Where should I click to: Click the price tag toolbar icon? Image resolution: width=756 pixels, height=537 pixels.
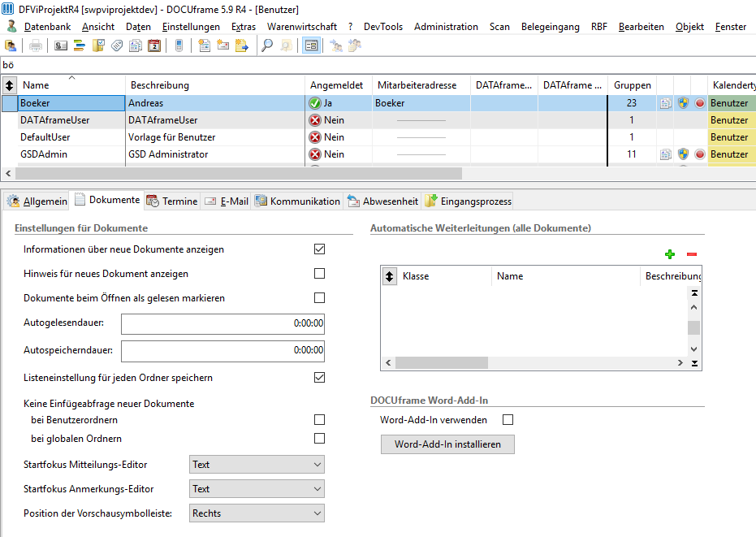tap(117, 45)
